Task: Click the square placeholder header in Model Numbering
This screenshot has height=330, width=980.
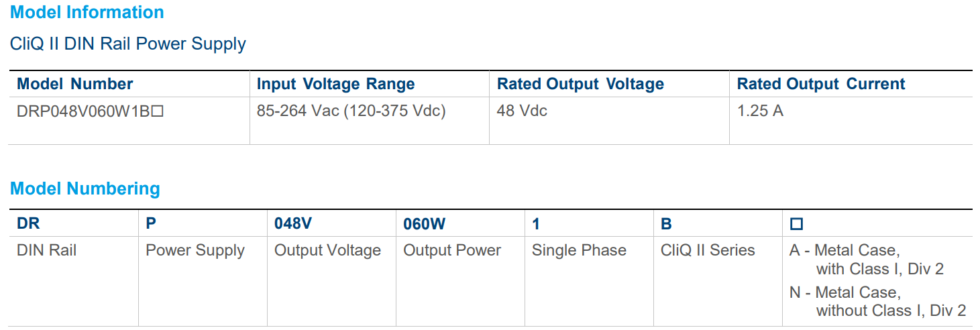Action: pos(797,225)
